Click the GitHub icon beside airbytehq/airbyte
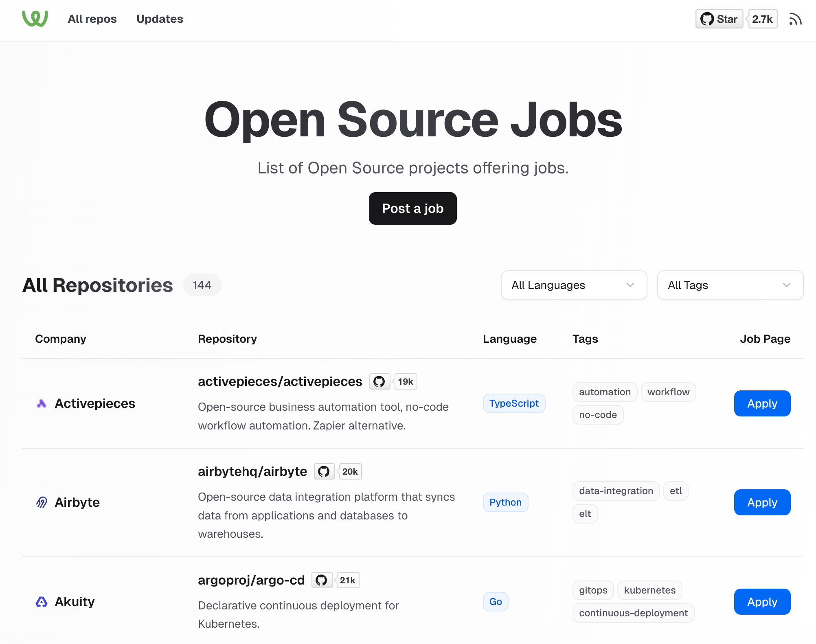This screenshot has height=644, width=816. coord(324,471)
